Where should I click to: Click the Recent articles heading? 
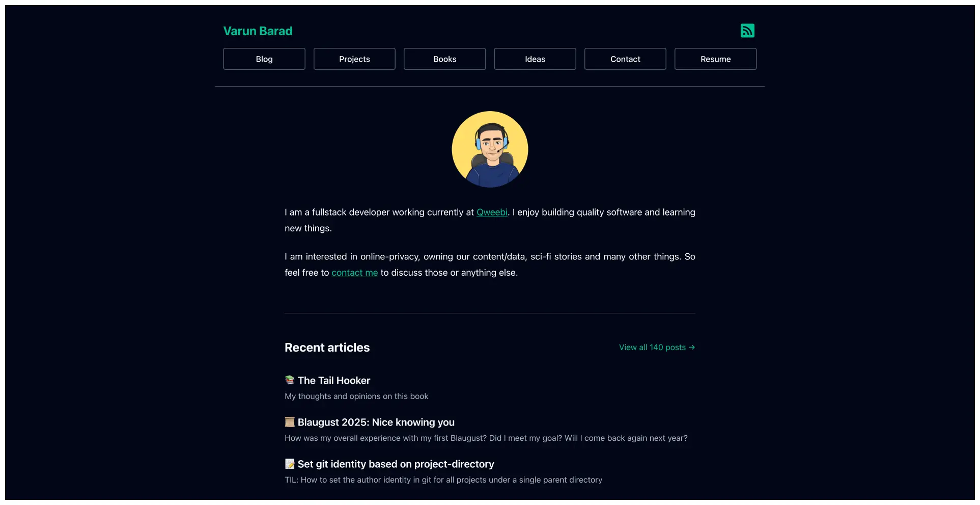[x=327, y=347]
